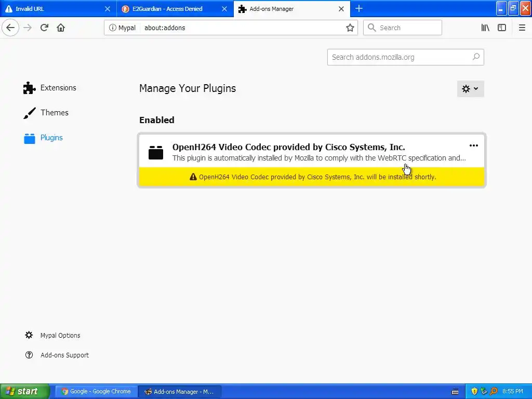Click the Add-ons Support question icon
The image size is (532, 399).
coord(29,355)
